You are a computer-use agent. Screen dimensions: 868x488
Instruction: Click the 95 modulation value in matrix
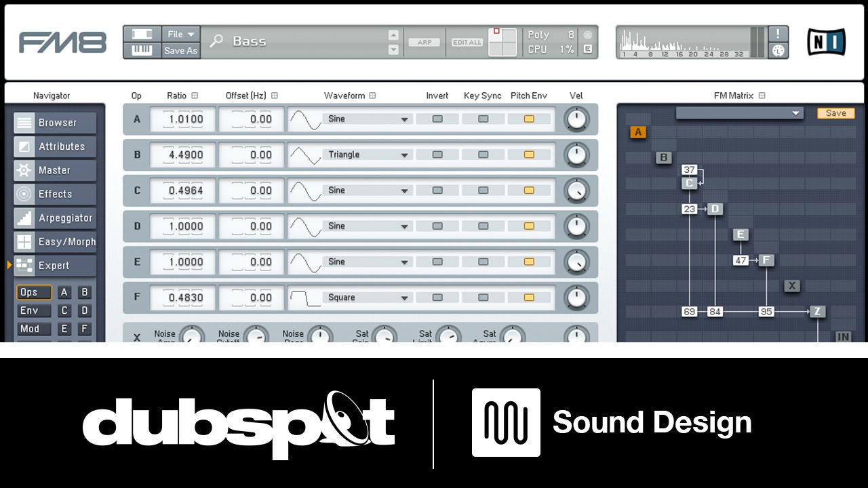click(766, 312)
